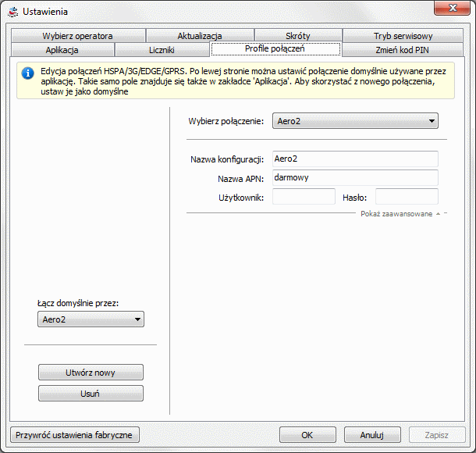Go to the Skróty tab
The width and height of the screenshot is (476, 453).
[x=298, y=36]
